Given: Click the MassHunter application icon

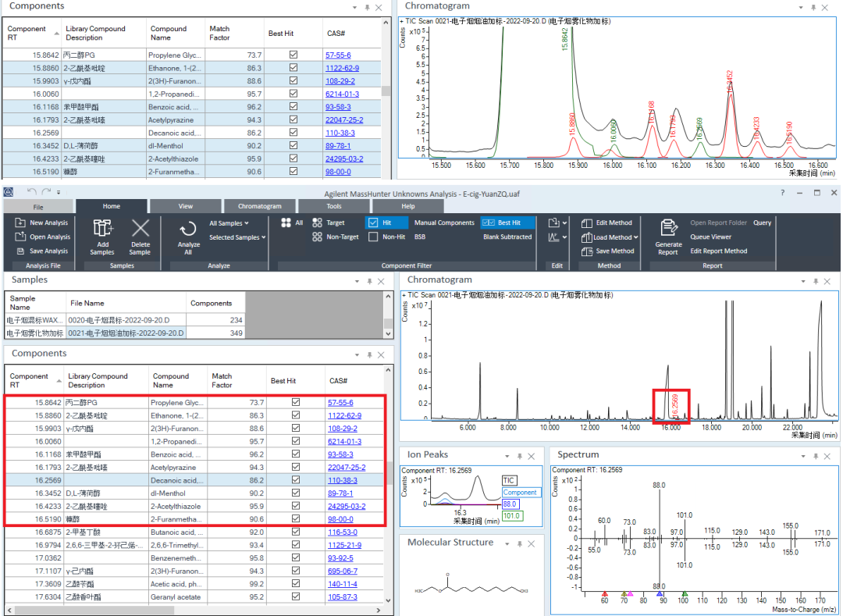Looking at the screenshot, I should (x=9, y=192).
